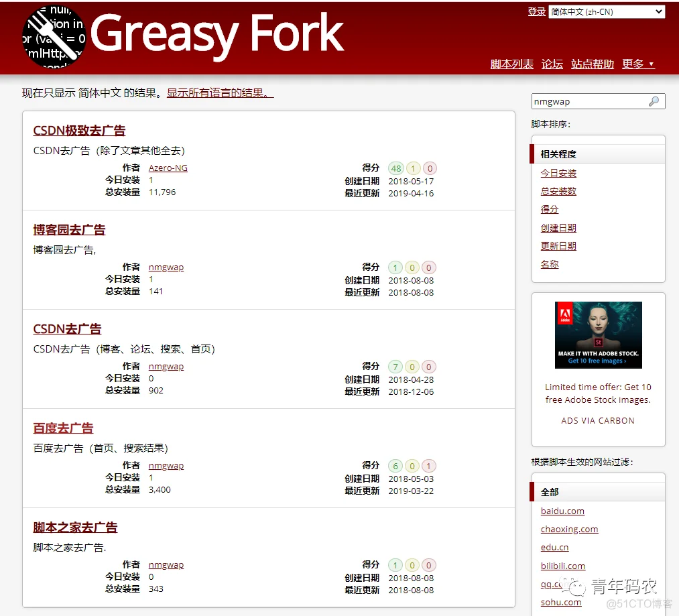Click description 百度去广告（首页、搜索结果）
The width and height of the screenshot is (679, 616).
(x=101, y=448)
